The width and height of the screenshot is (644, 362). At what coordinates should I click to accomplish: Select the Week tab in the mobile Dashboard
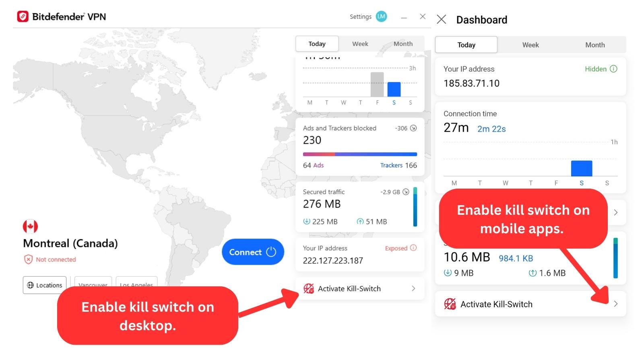(530, 45)
